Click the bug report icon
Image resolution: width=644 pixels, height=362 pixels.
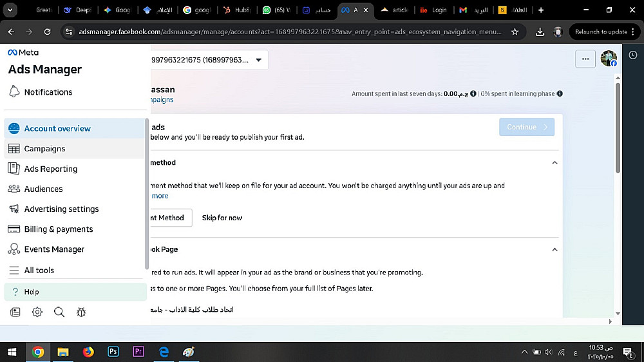(81, 312)
